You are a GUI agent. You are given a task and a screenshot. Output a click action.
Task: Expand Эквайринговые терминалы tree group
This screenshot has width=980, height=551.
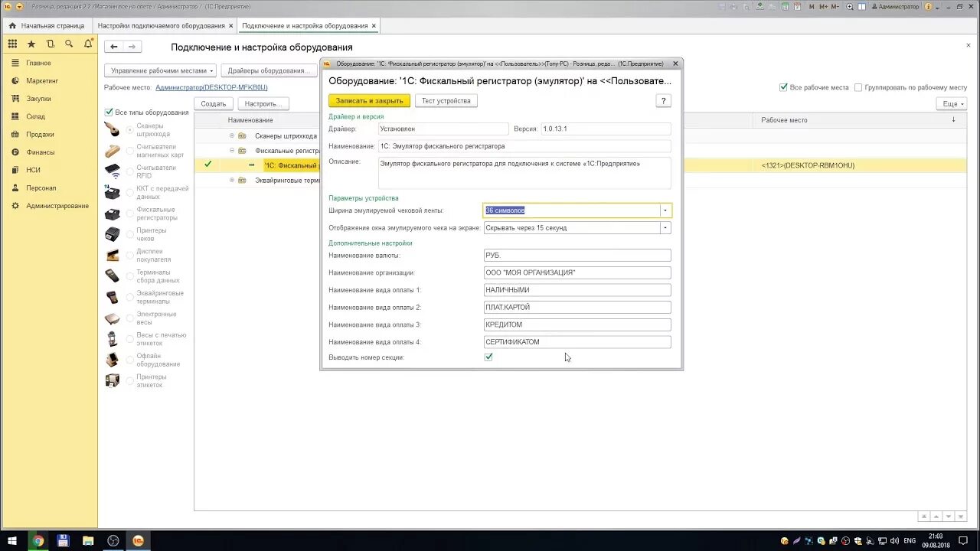232,181
